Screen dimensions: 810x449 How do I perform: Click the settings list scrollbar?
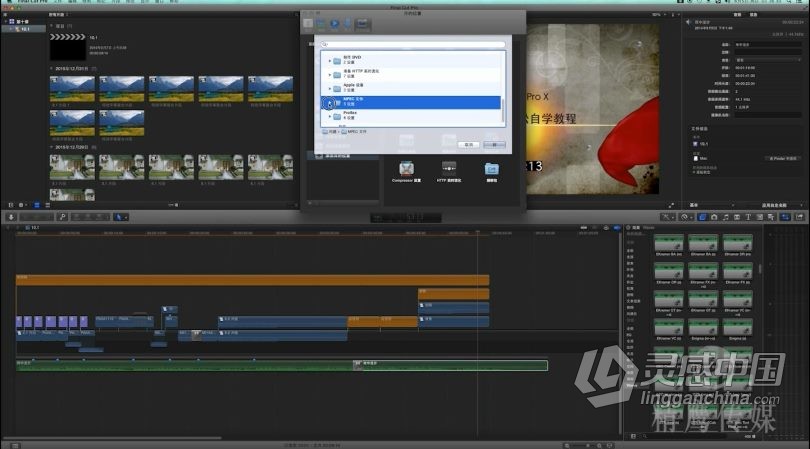pos(503,110)
